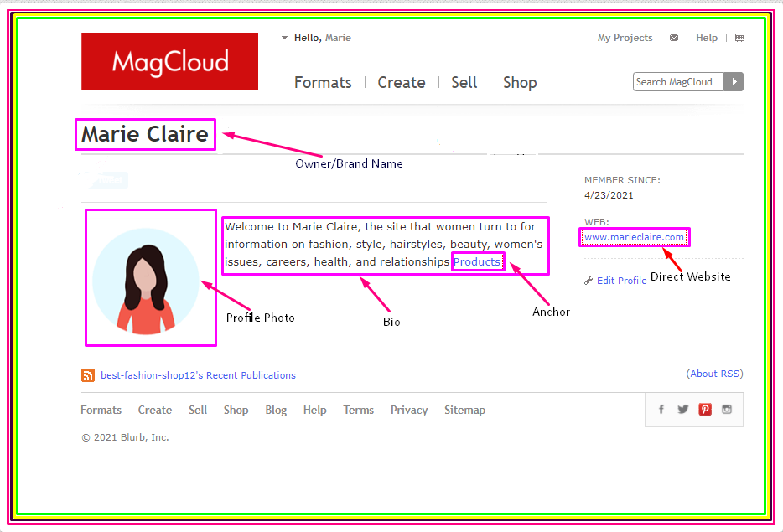Click the Marie Claire page heading
The image size is (783, 532).
click(x=145, y=134)
